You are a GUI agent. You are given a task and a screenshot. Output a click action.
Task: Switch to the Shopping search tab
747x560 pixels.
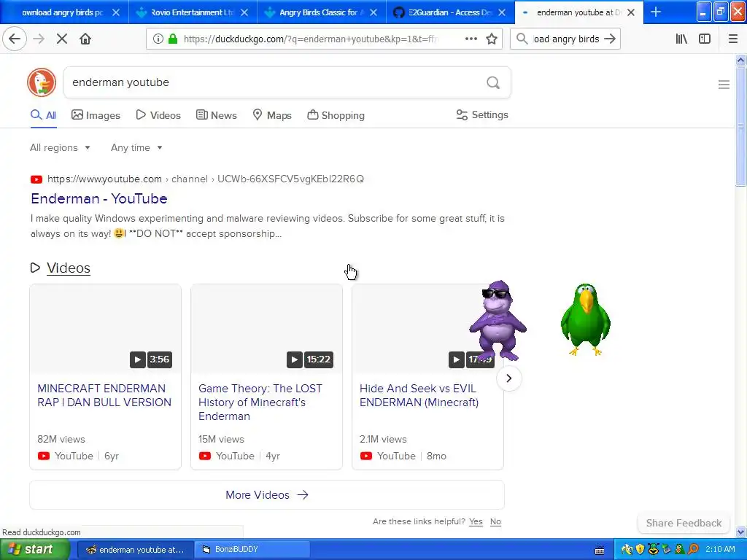click(x=336, y=115)
